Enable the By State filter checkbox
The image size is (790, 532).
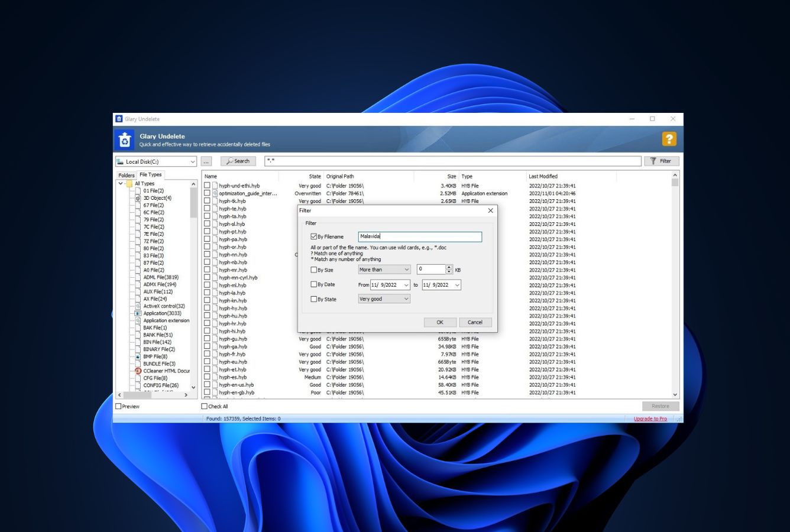pyautogui.click(x=314, y=299)
